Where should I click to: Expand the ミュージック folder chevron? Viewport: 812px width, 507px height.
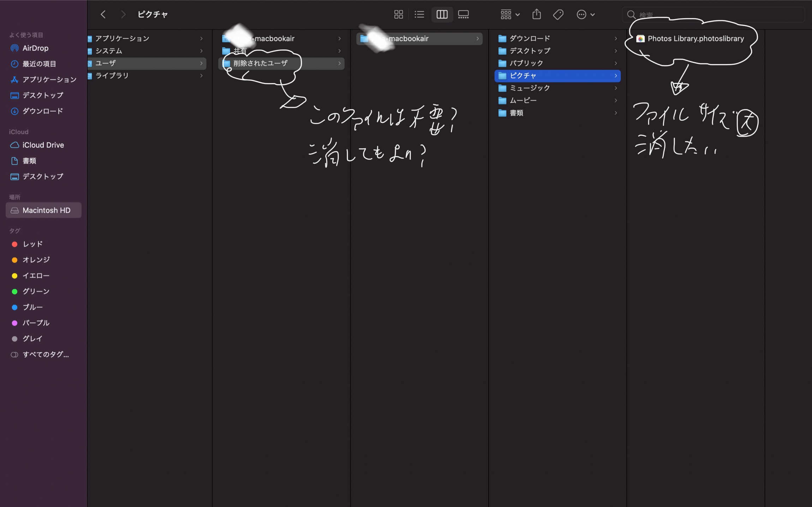(616, 88)
